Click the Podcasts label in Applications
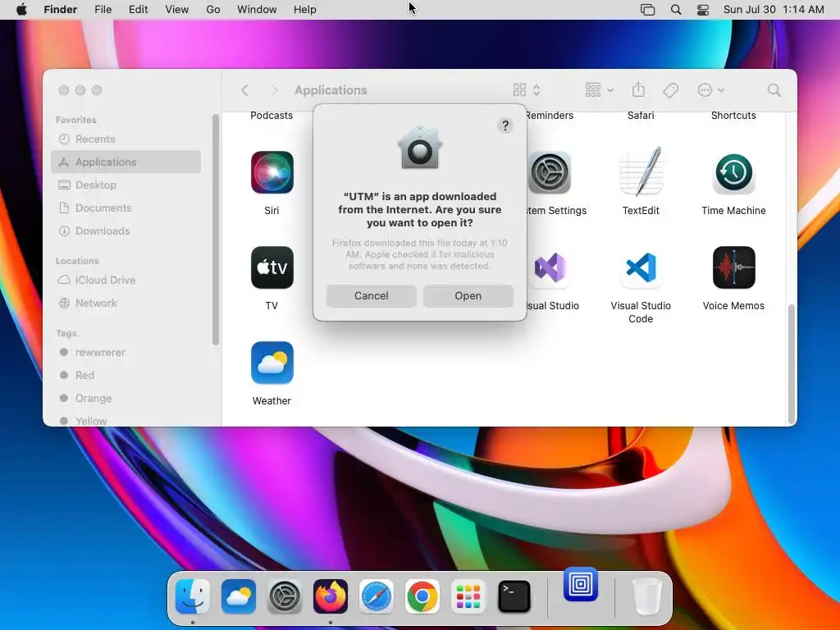 pyautogui.click(x=272, y=115)
